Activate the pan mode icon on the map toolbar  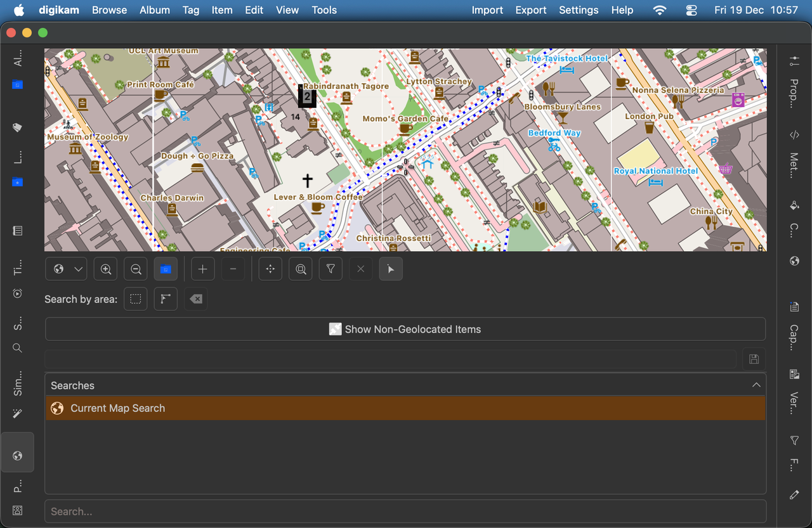[x=270, y=269]
